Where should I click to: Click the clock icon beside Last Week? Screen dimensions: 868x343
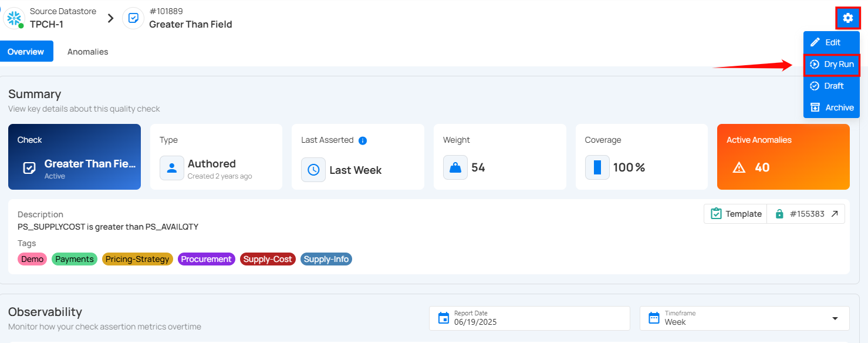313,170
